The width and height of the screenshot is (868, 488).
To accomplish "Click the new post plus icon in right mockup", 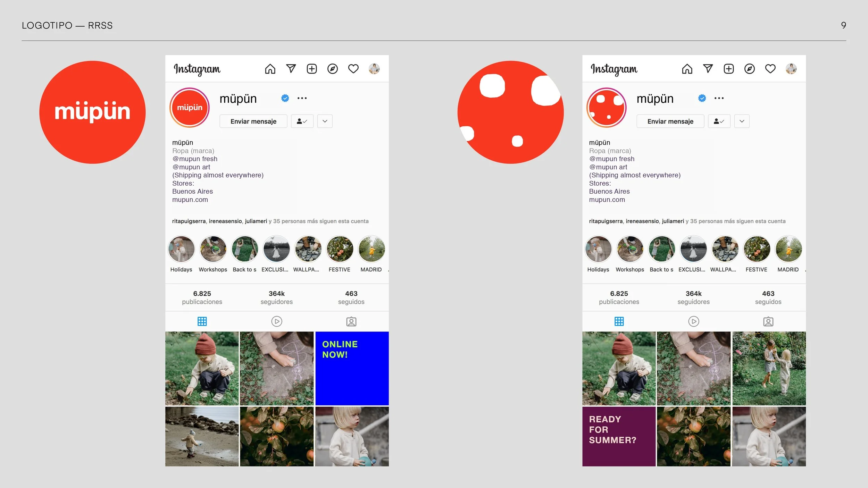I will coord(729,69).
